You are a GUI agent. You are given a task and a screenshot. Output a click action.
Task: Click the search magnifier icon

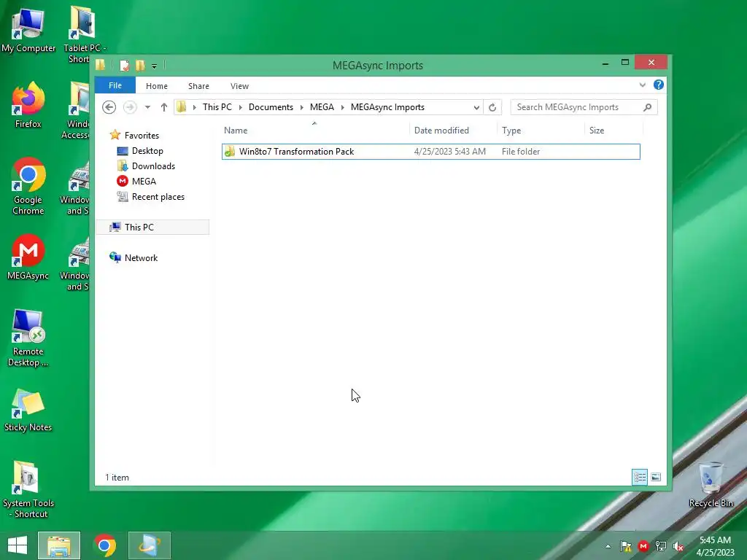point(647,107)
